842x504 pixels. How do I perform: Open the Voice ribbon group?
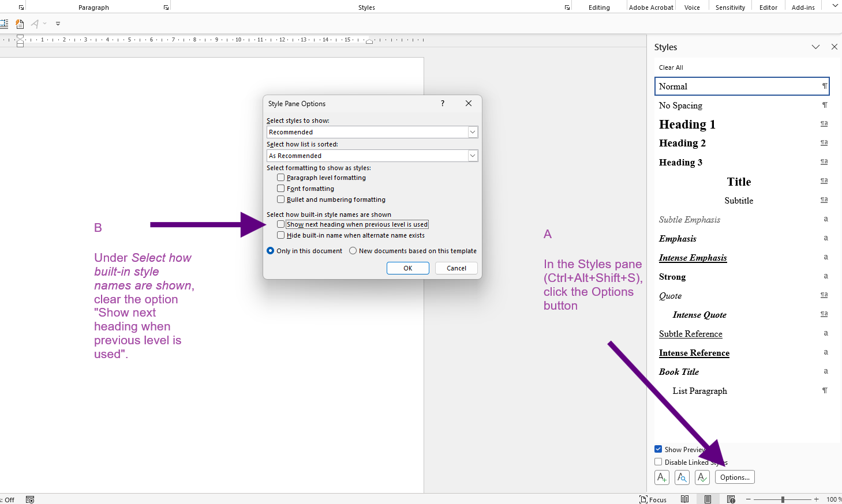[x=692, y=7]
